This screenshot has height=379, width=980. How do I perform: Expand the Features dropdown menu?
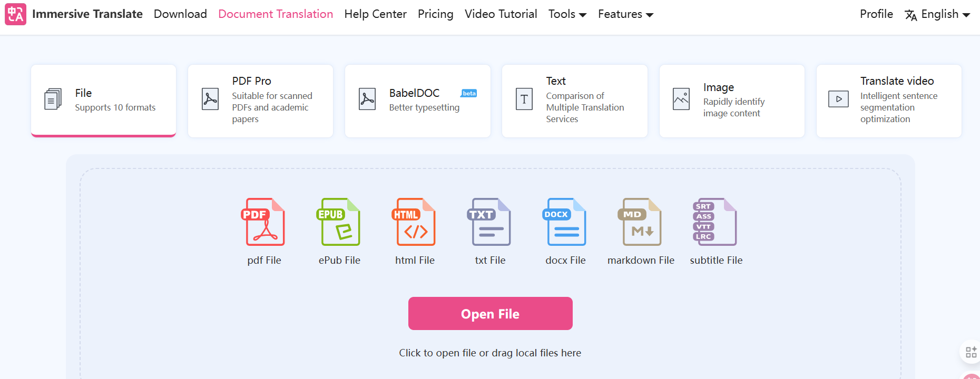(625, 14)
